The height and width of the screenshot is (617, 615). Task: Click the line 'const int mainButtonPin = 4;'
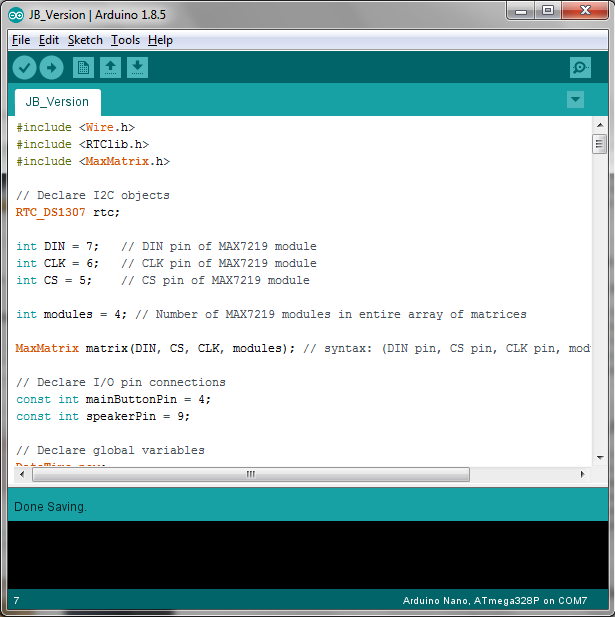coord(113,399)
